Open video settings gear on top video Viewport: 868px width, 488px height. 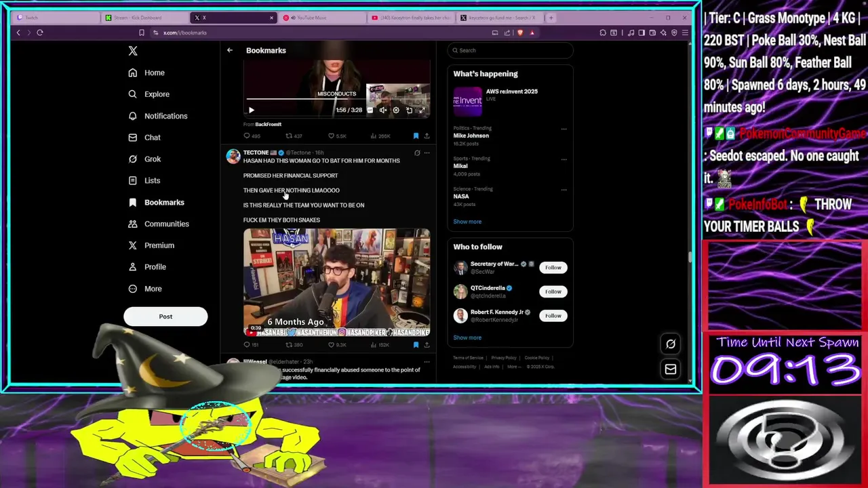tap(396, 110)
